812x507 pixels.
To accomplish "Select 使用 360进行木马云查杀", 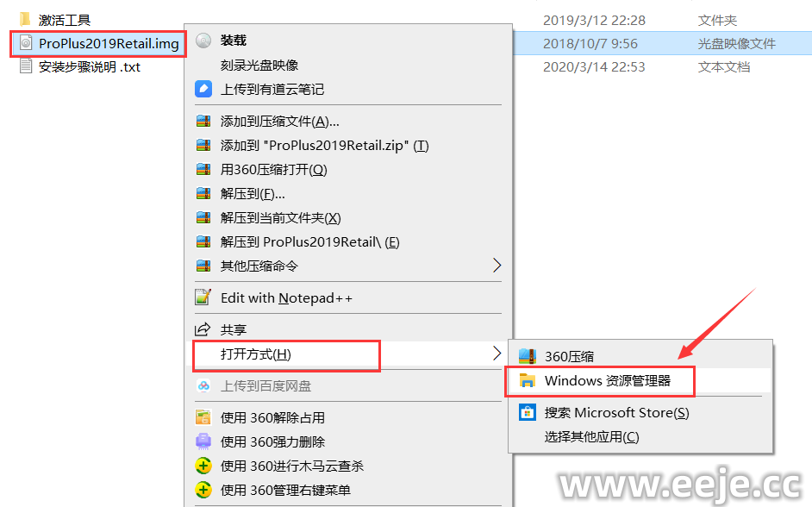I will 292,466.
